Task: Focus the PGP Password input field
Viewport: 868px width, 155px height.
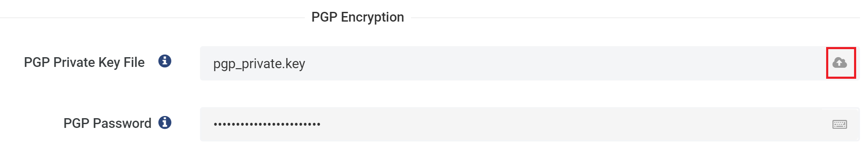Action: 530,124
